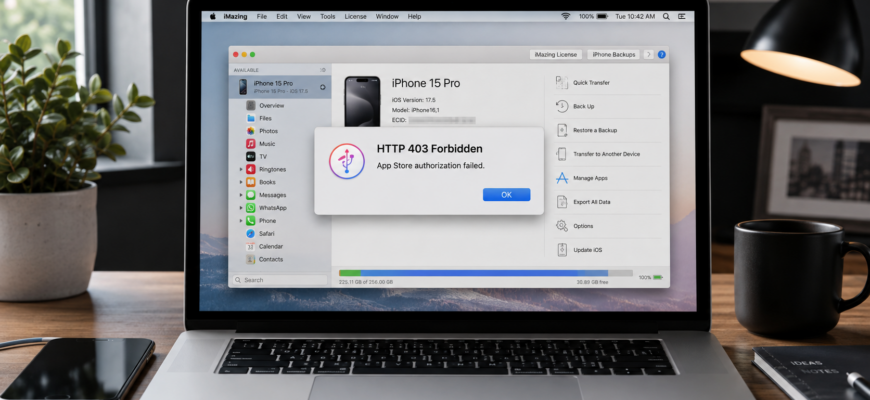
Task: Click the clock 'Tue 10:42 AM'
Action: pos(635,17)
